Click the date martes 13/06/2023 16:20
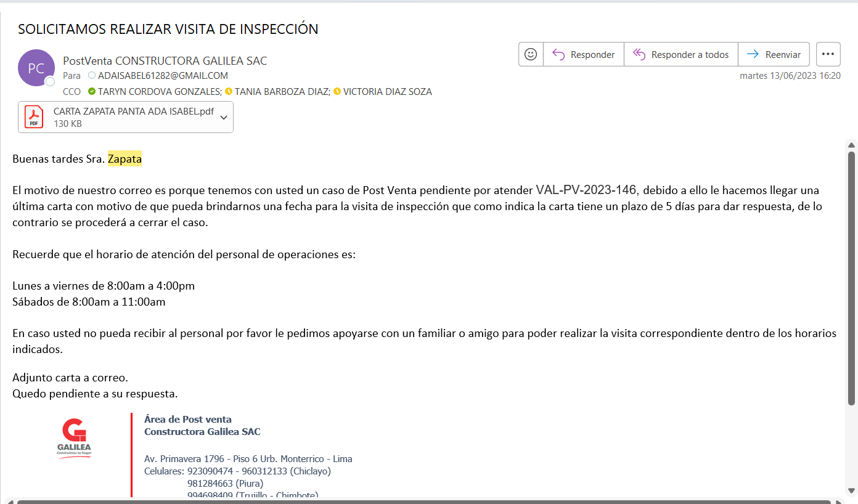This screenshot has width=858, height=504. 790,76
